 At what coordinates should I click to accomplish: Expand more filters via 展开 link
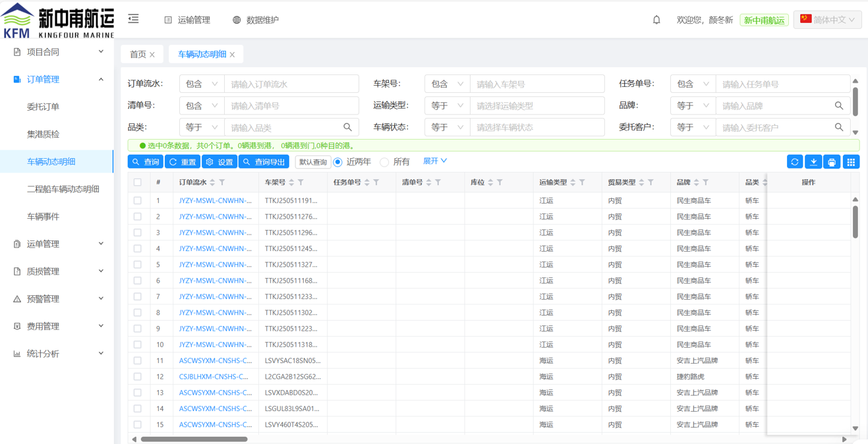coord(435,161)
